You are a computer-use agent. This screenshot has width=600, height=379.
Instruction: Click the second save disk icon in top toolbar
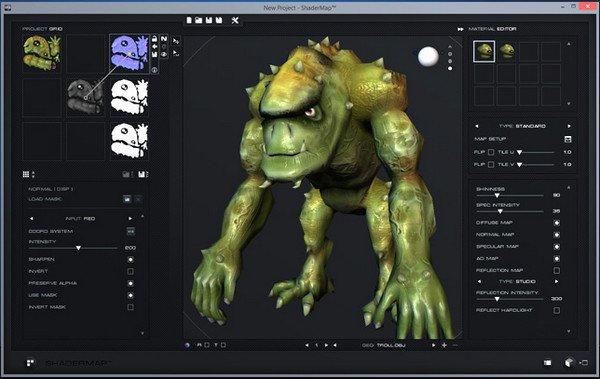[x=219, y=20]
